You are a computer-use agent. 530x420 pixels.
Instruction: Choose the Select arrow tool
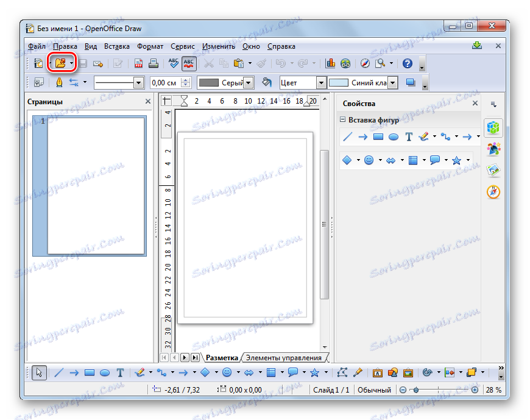(x=39, y=372)
